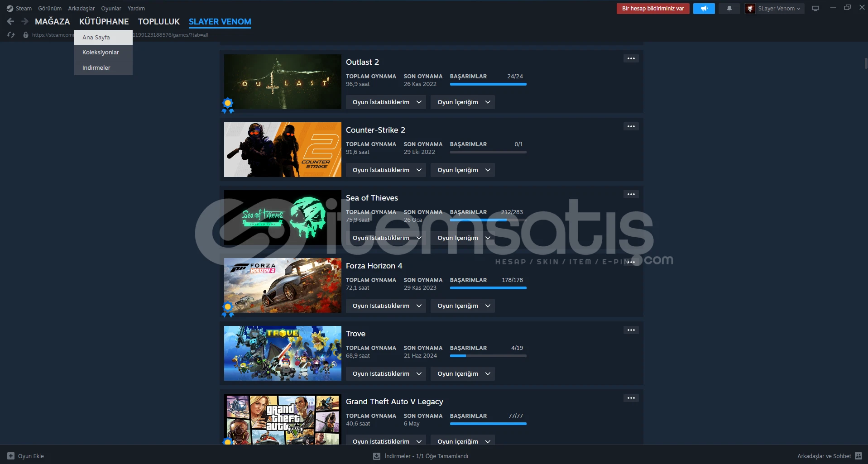Viewport: 868px width, 464px height.
Task: Expand Outlast 2 Oyun İstatistiklerim dropdown
Action: point(386,102)
